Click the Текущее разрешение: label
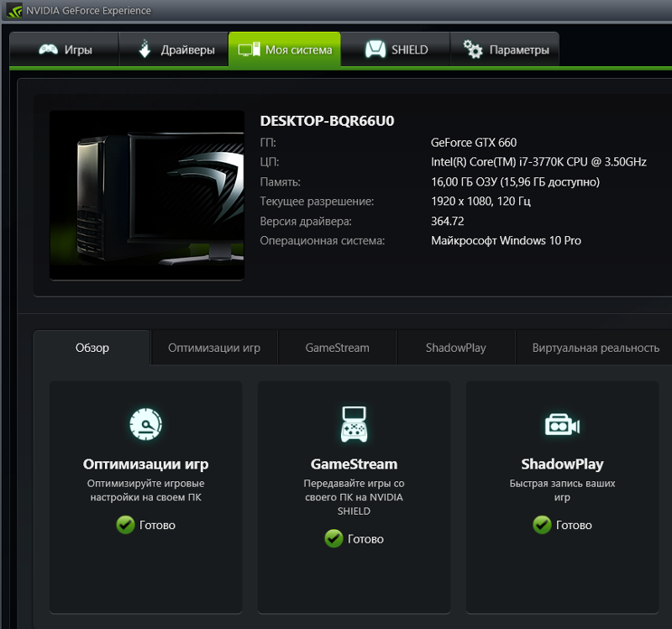The height and width of the screenshot is (629, 672). (x=317, y=202)
